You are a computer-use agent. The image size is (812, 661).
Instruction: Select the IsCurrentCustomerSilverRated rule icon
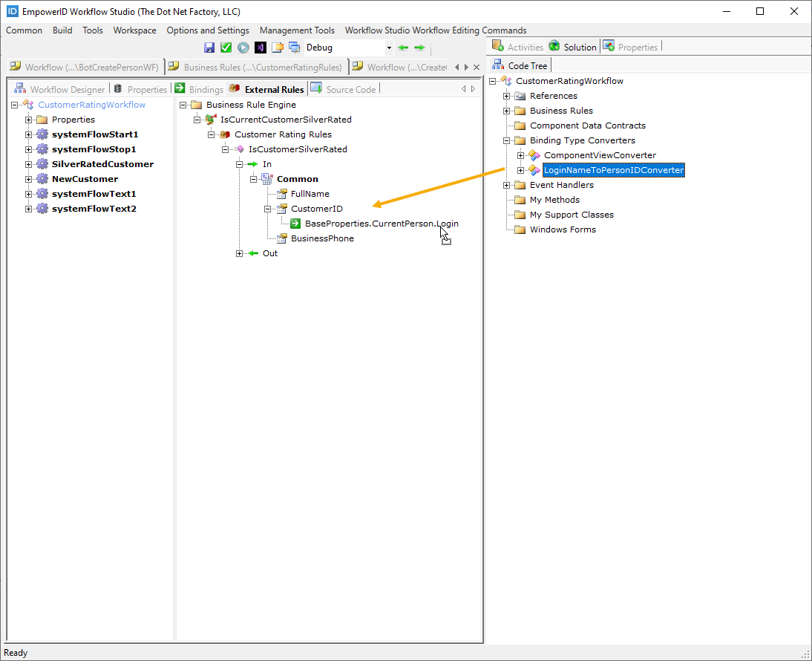tap(211, 120)
